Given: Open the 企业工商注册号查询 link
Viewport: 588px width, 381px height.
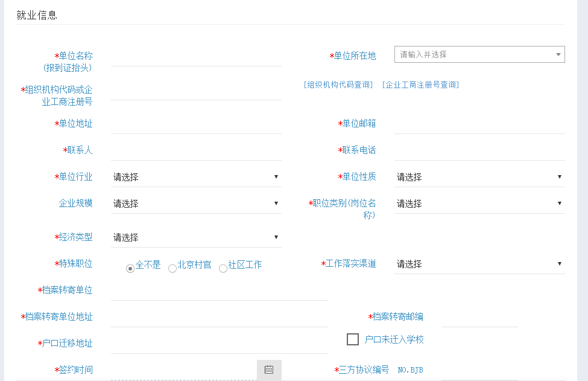Looking at the screenshot, I should pyautogui.click(x=420, y=85).
